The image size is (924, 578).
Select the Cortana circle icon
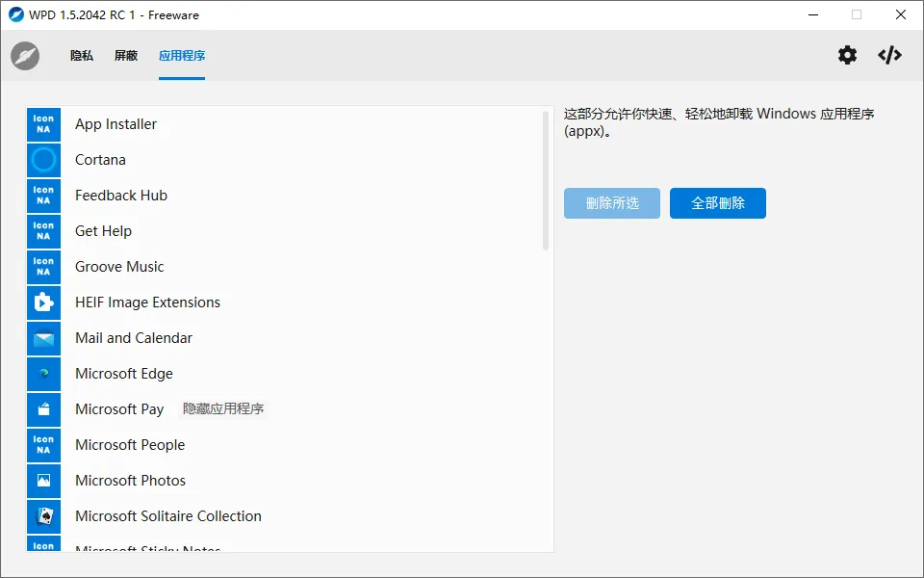(x=43, y=160)
